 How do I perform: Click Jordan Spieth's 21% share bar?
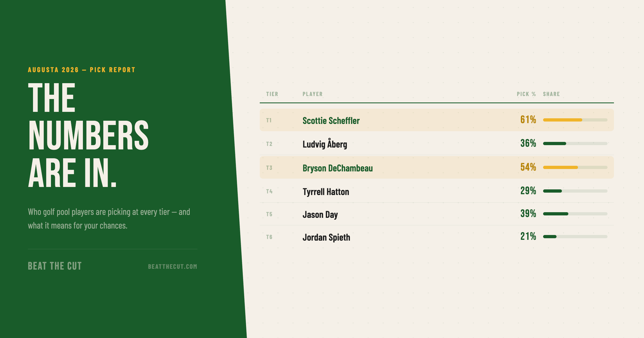[x=550, y=237]
